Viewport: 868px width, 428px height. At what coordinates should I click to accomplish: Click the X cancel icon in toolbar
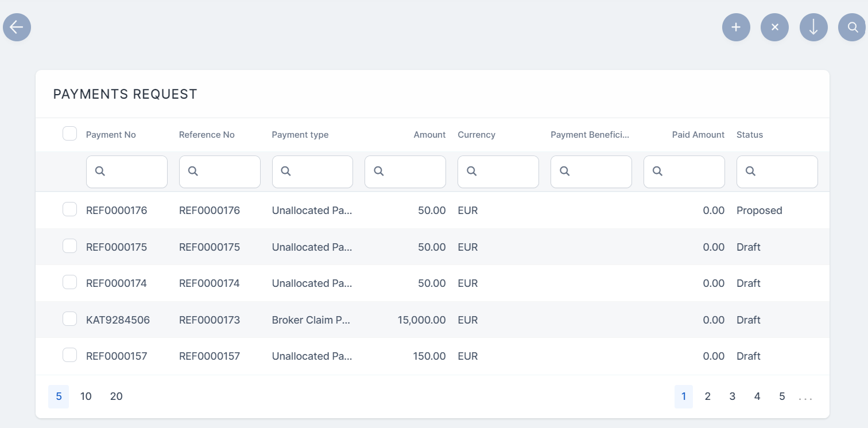(x=774, y=28)
